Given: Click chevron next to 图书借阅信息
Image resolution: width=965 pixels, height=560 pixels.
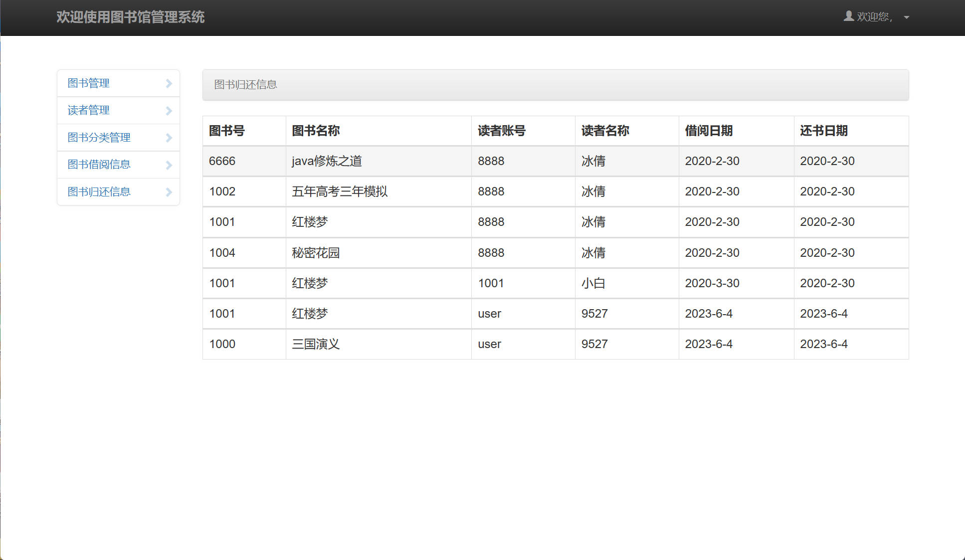Looking at the screenshot, I should tap(169, 165).
